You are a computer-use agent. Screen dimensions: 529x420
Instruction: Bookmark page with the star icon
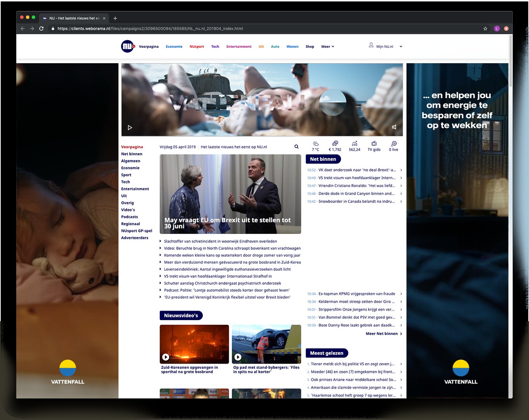coord(485,29)
